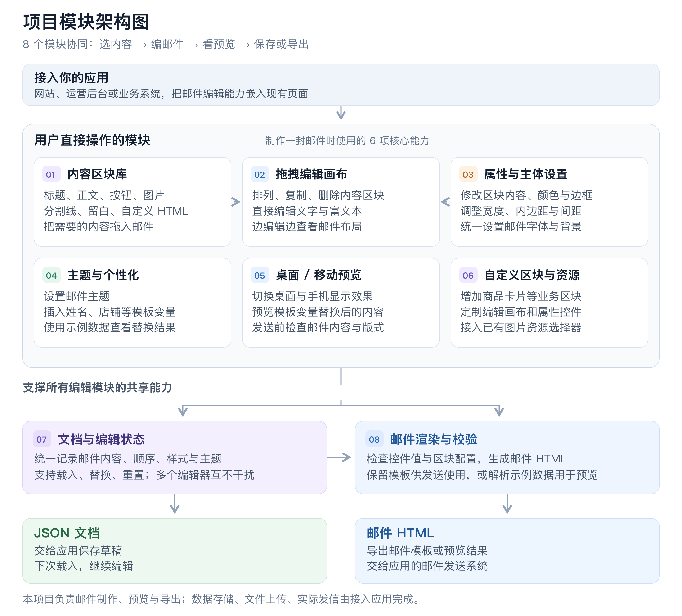This screenshot has width=682, height=616.
Task: Click the line 统一设置邮件字体与背景
Action: tap(521, 226)
